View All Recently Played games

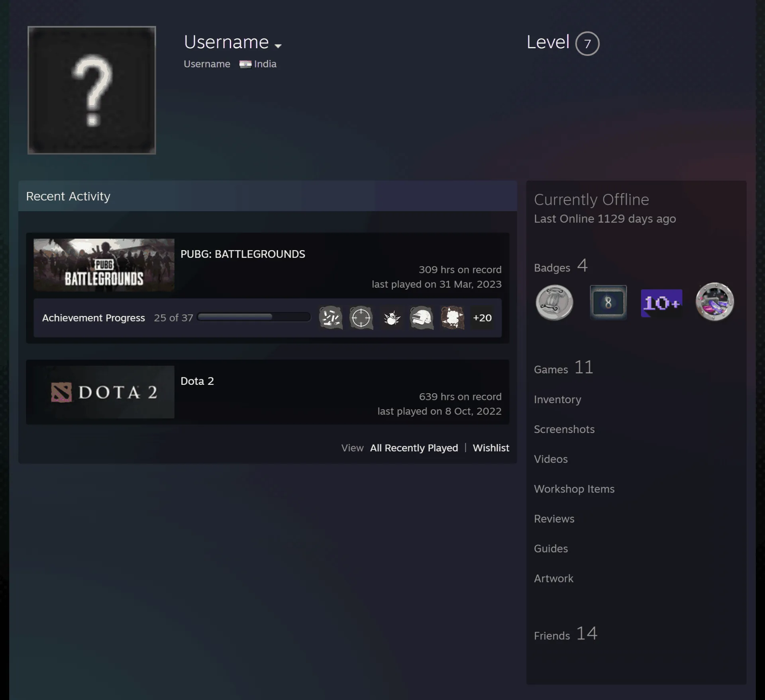click(414, 448)
